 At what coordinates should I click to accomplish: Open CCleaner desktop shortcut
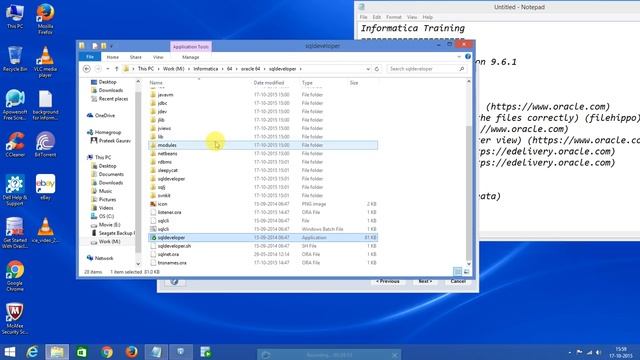pos(15,144)
